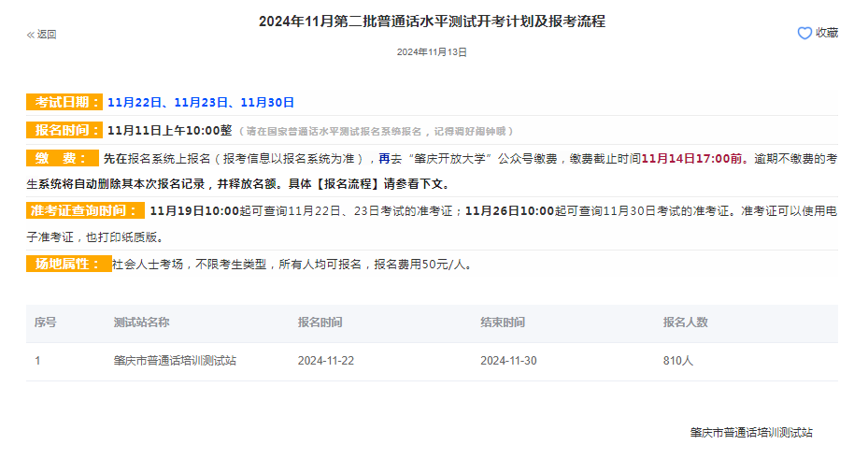The image size is (868, 459).
Task: Click the heart favorite icon
Action: [x=804, y=33]
